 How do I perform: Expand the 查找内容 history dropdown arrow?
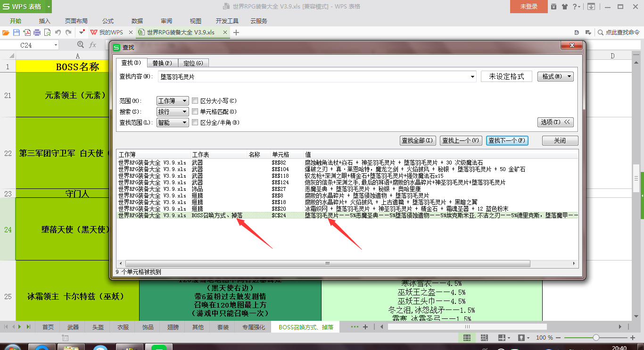point(473,76)
